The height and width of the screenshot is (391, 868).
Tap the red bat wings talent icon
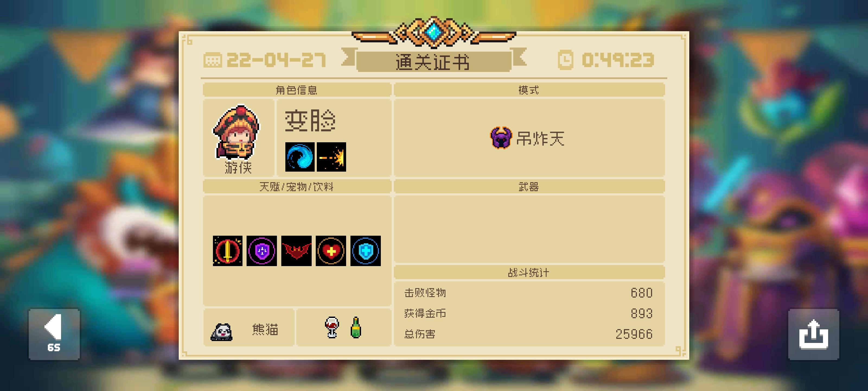296,251
